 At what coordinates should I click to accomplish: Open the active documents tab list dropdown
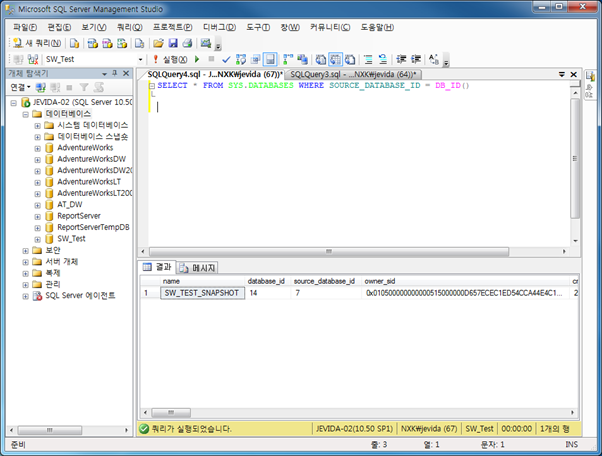561,74
